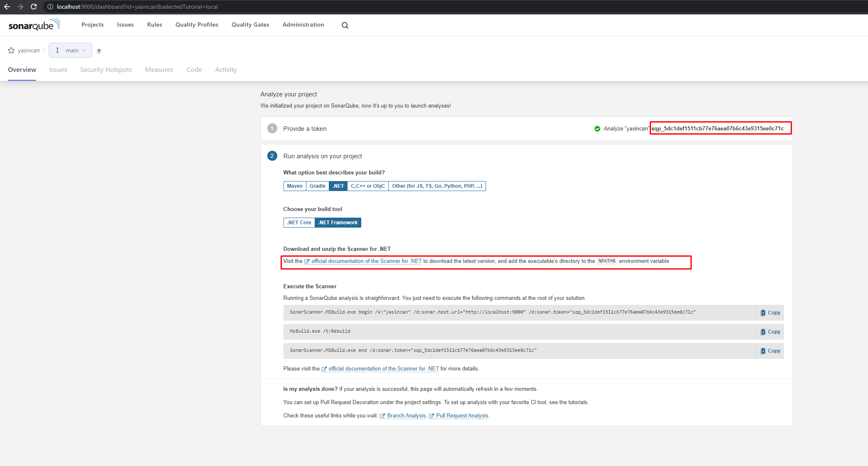Switch to the Measures tab

(159, 70)
